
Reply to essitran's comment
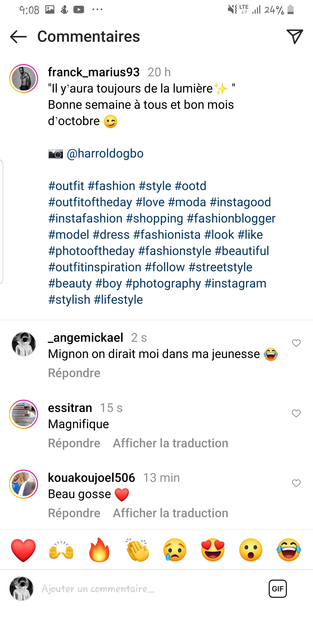[x=74, y=443]
